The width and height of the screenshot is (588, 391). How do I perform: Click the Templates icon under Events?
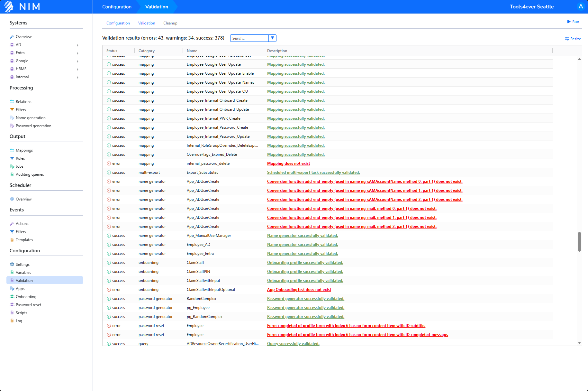click(12, 240)
